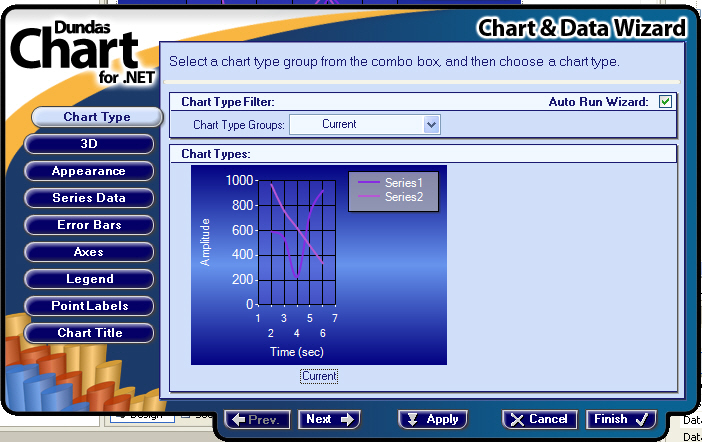Advance with the Next button

coord(330,420)
